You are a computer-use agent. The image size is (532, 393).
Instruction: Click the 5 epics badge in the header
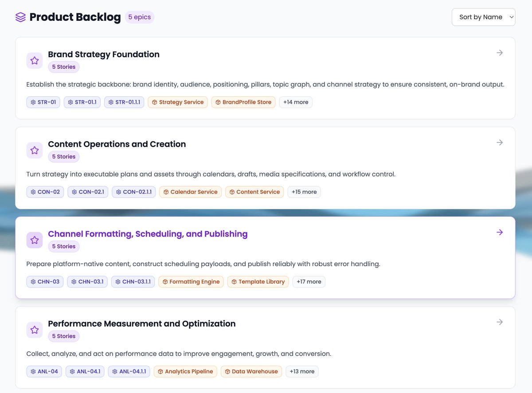pyautogui.click(x=139, y=16)
